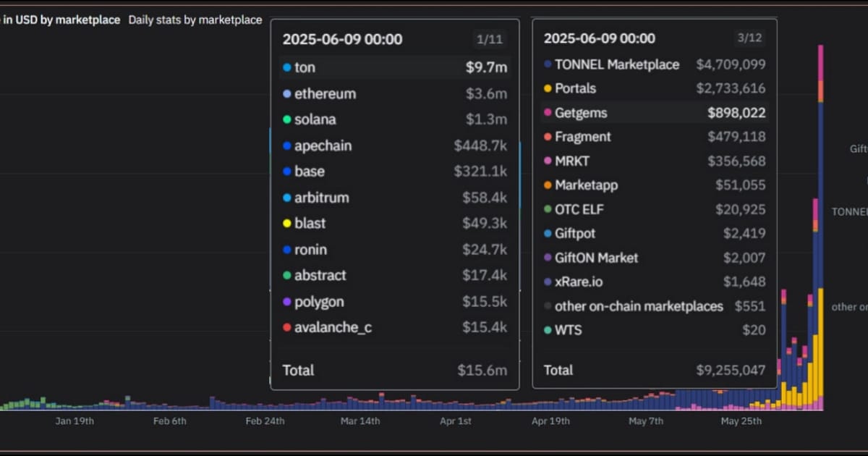Select the in USD by marketplace tab

point(60,20)
